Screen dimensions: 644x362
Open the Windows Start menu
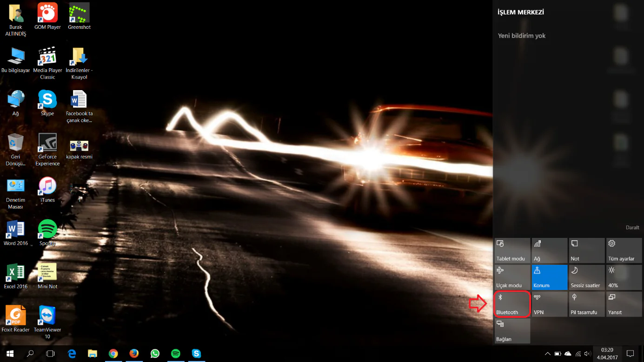click(10, 354)
